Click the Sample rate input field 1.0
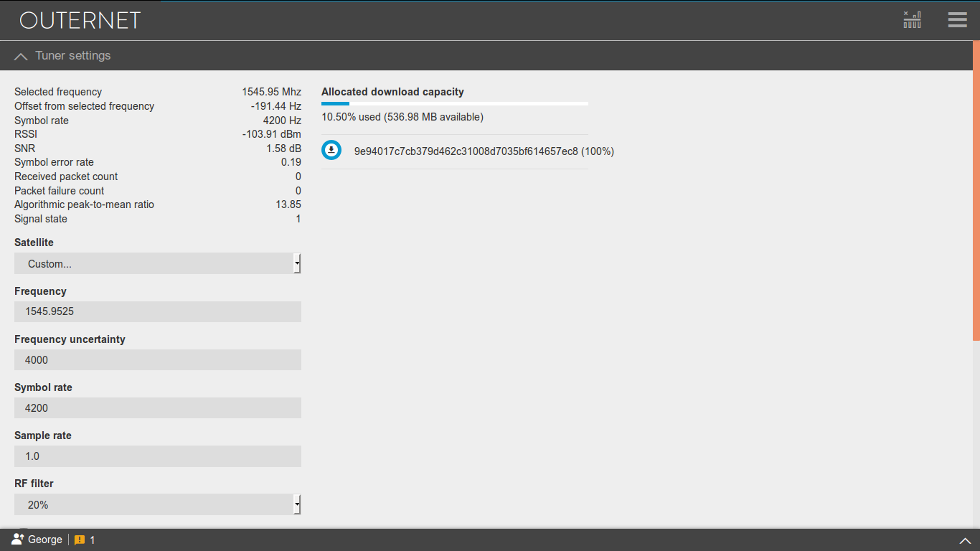Image resolution: width=980 pixels, height=551 pixels. 158,456
